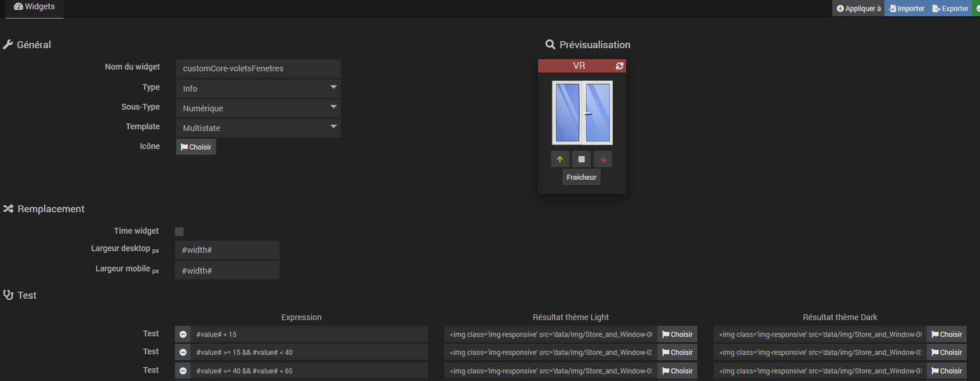
Task: Edit Dark theme result for '#value# < 15' test
Action: (820, 334)
